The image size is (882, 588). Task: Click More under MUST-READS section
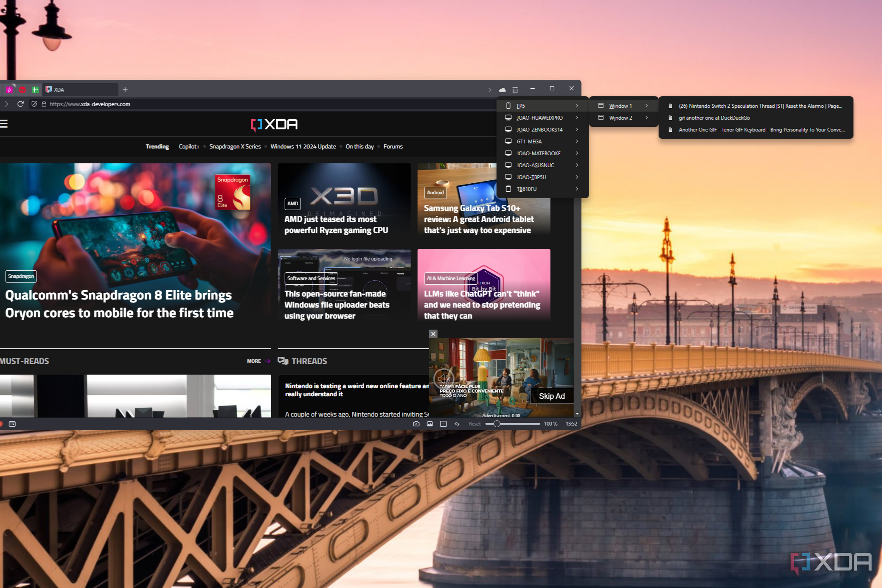[x=259, y=360]
